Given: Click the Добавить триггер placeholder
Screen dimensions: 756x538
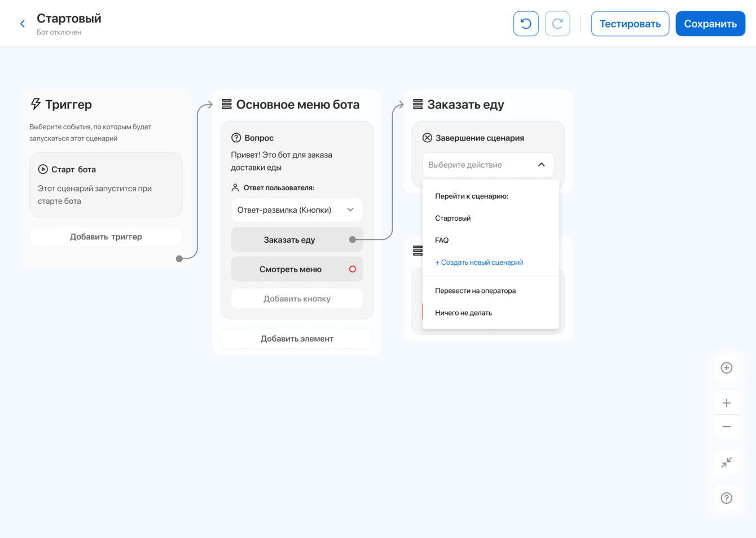Looking at the screenshot, I should click(x=106, y=237).
